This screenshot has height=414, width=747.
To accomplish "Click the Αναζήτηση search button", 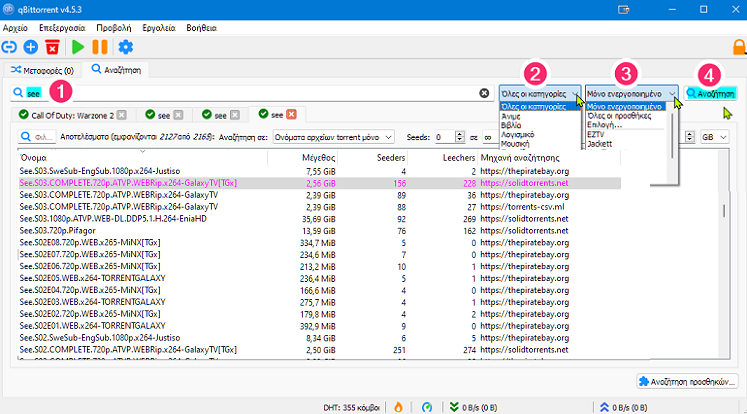I will pos(710,94).
